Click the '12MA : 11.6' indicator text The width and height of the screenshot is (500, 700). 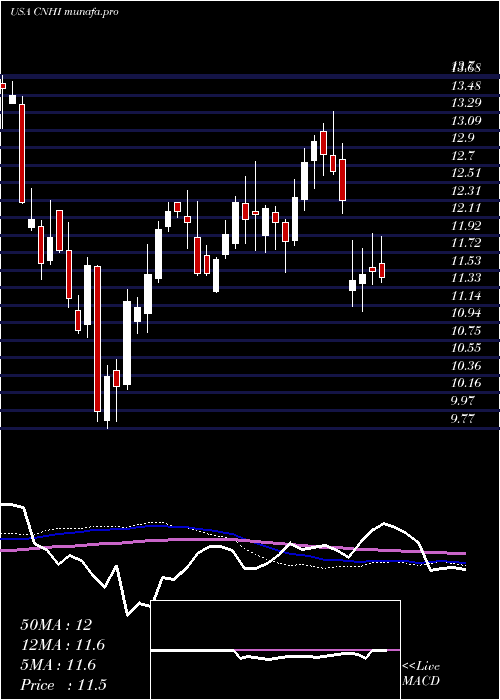coord(62,645)
